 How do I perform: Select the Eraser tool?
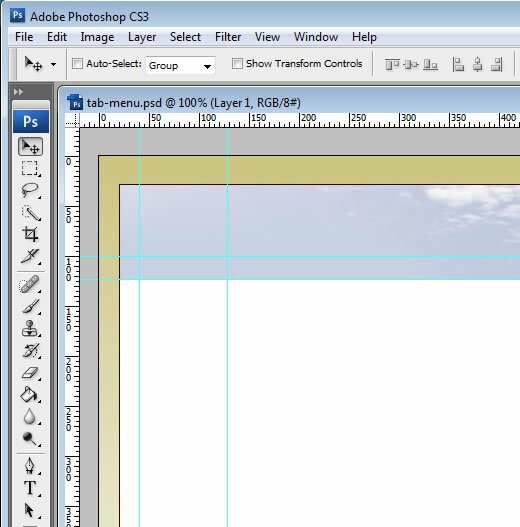point(30,373)
